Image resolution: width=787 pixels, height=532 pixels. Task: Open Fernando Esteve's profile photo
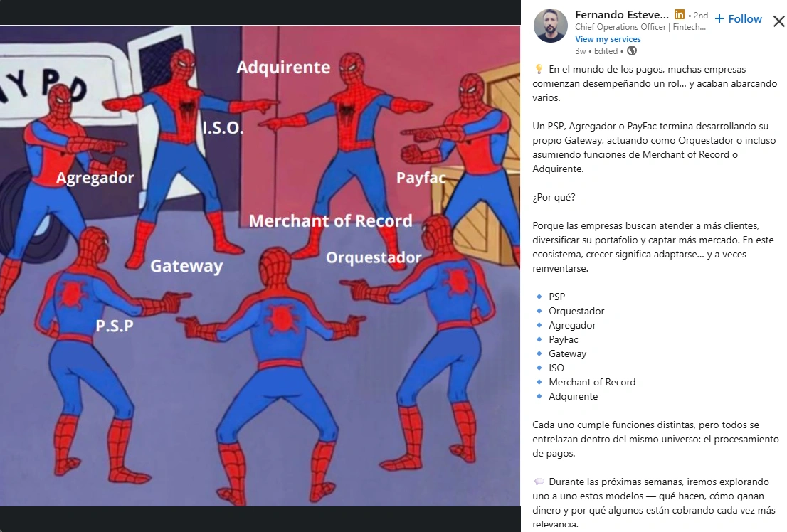[551, 26]
